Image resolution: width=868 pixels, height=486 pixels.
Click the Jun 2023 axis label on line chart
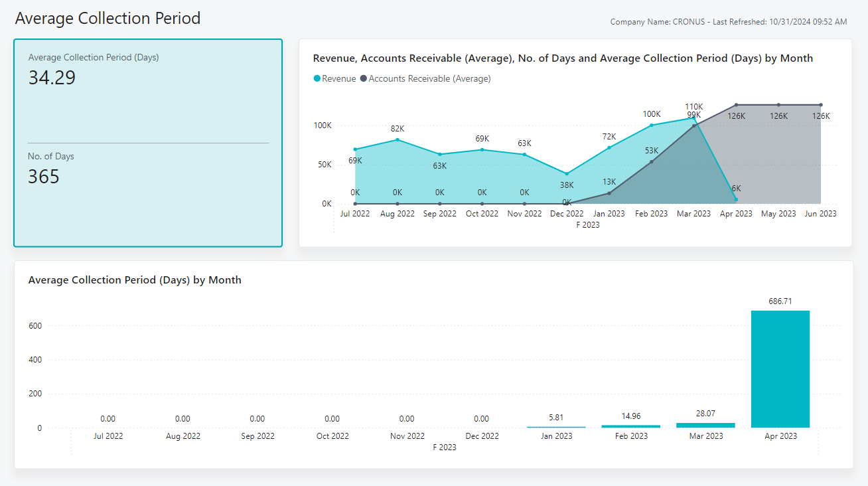click(821, 214)
